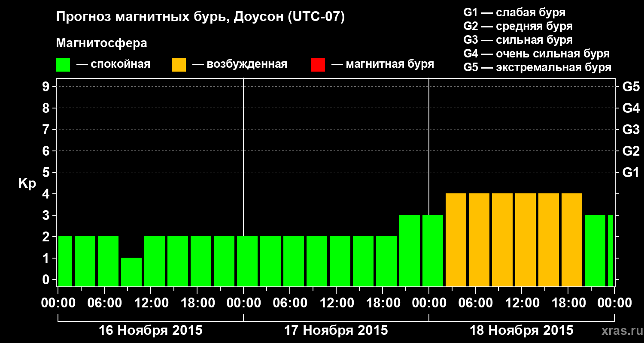Click the yellow bar starting at 11:00 on 18 November
The height and width of the screenshot is (343, 644).
526,240
